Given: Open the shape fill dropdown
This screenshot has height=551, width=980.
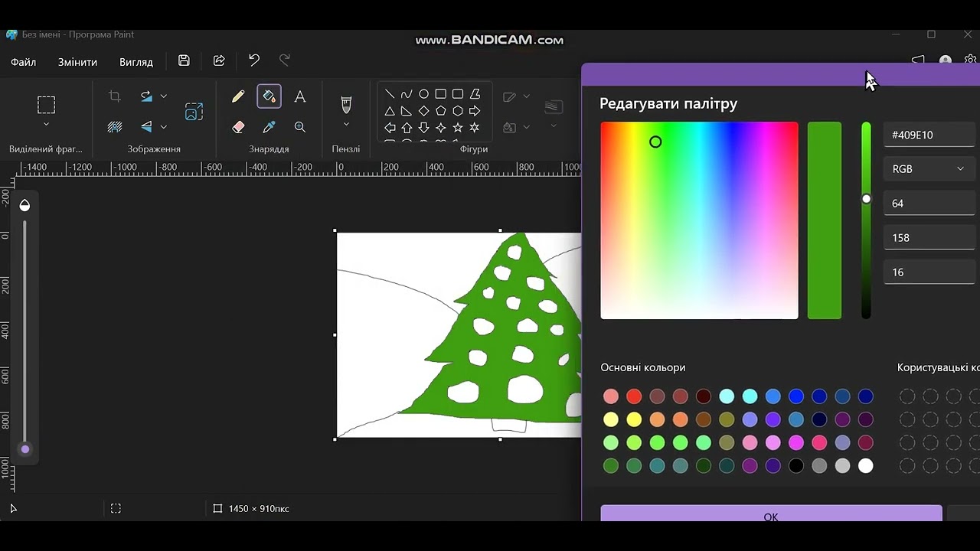Looking at the screenshot, I should (x=526, y=127).
